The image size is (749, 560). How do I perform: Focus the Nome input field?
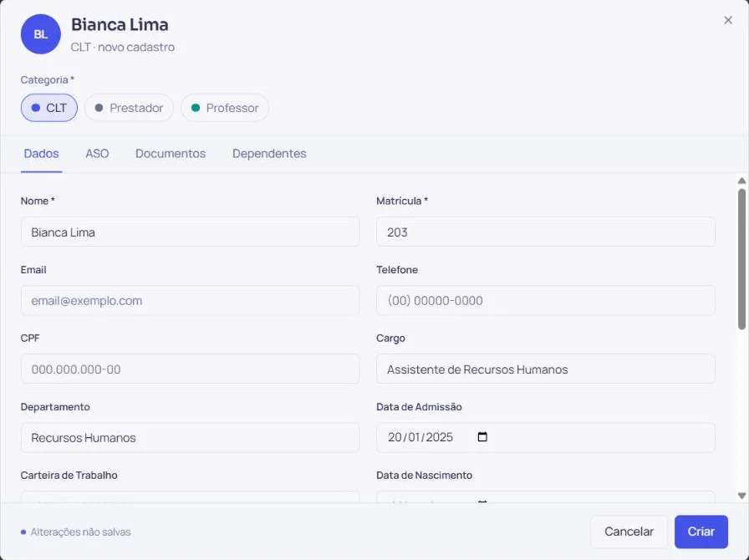pyautogui.click(x=190, y=232)
